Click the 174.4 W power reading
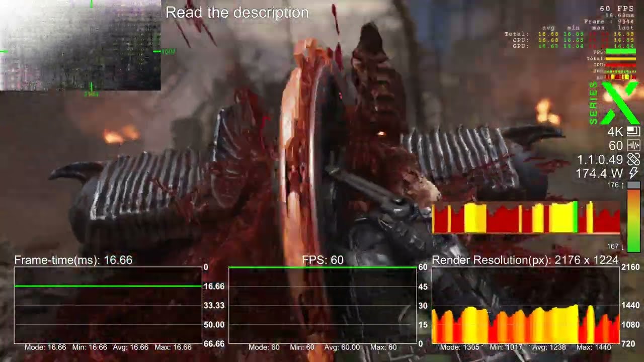This screenshot has width=644, height=362. point(599,174)
